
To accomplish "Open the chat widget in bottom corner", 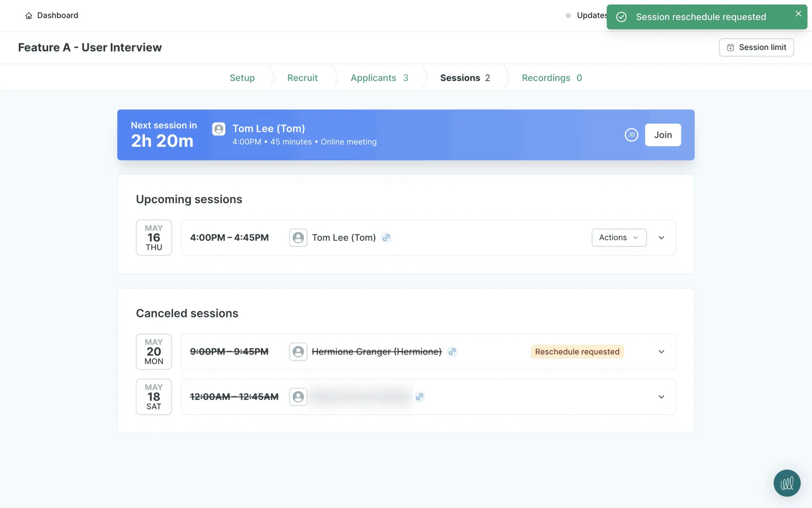I will coord(787,483).
